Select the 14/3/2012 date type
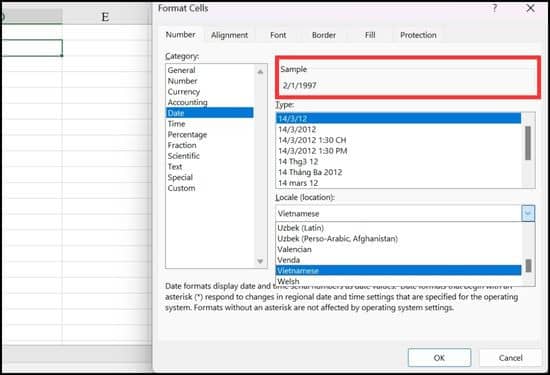The width and height of the screenshot is (550, 375). coord(398,129)
